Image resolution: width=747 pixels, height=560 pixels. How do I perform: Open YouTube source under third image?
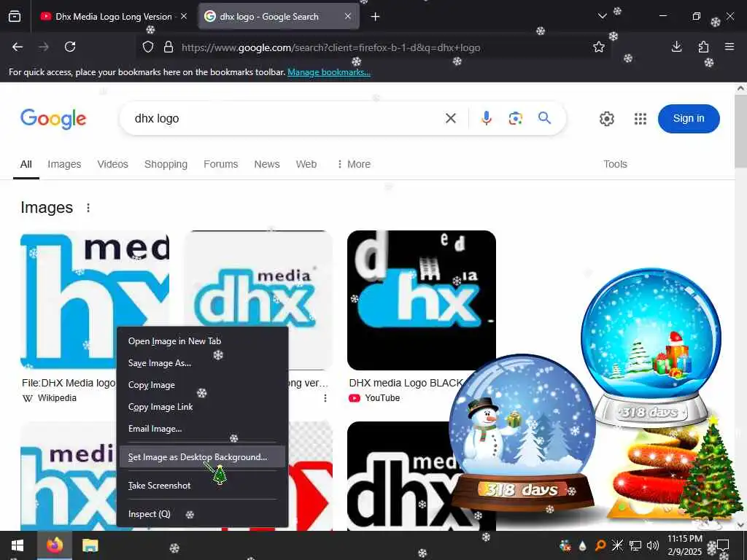click(374, 397)
